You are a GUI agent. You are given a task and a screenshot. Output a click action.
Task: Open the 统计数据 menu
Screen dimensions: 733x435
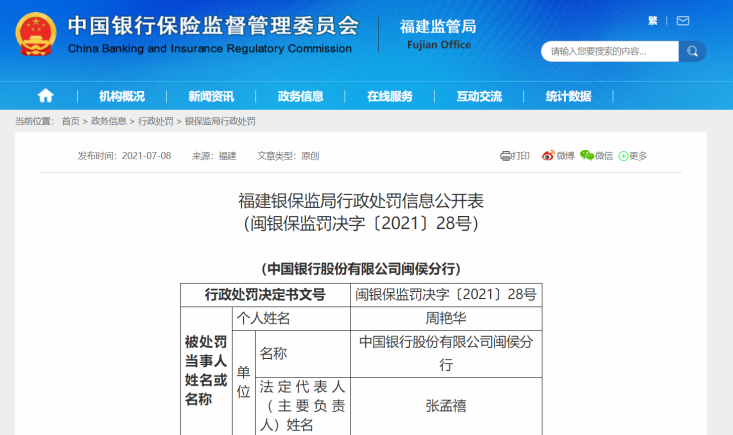click(568, 96)
